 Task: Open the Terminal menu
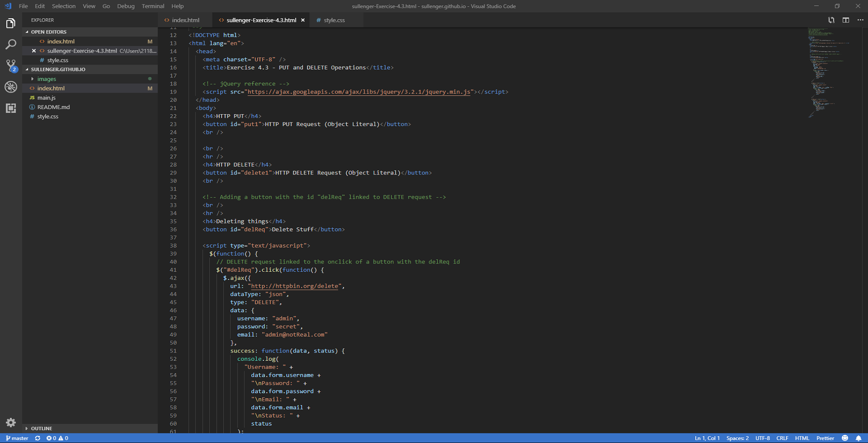tap(153, 6)
